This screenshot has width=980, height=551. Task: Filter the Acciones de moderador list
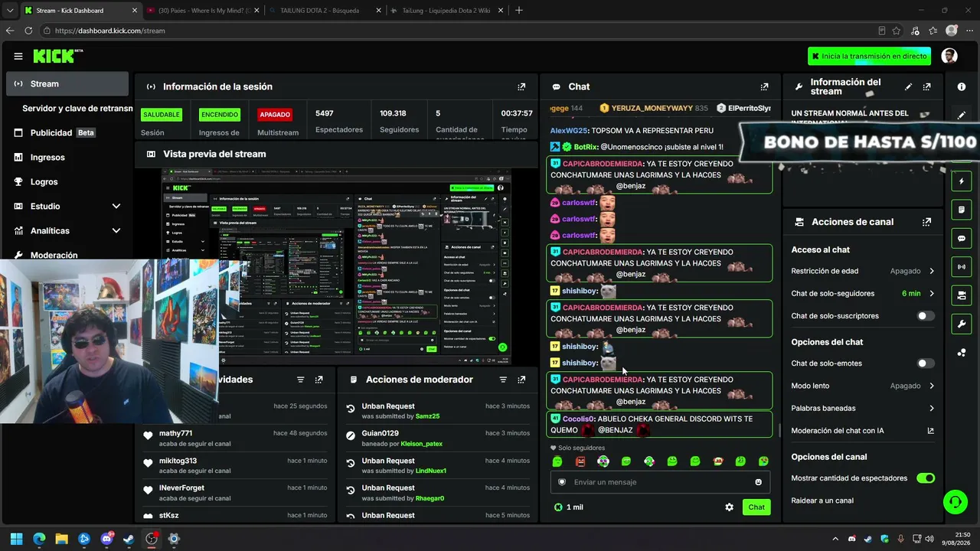tap(503, 380)
